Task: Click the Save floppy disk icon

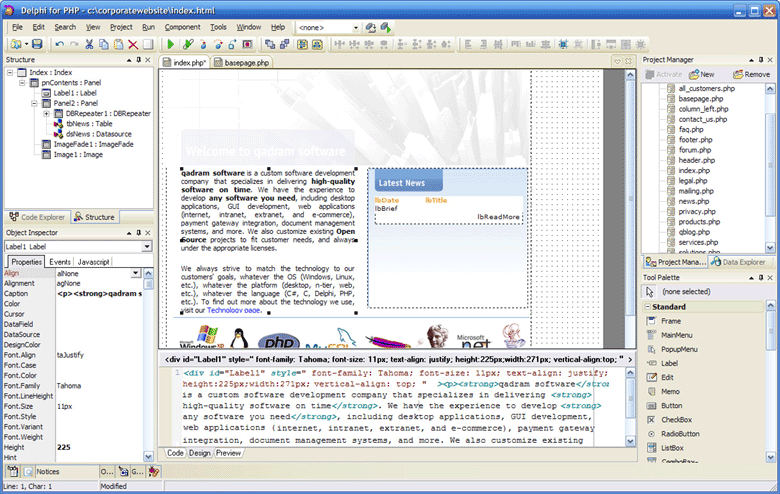Action: [37, 44]
